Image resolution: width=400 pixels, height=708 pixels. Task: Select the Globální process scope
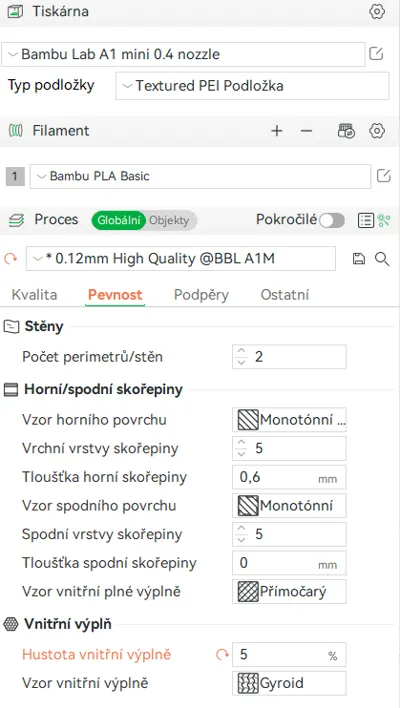(119, 220)
